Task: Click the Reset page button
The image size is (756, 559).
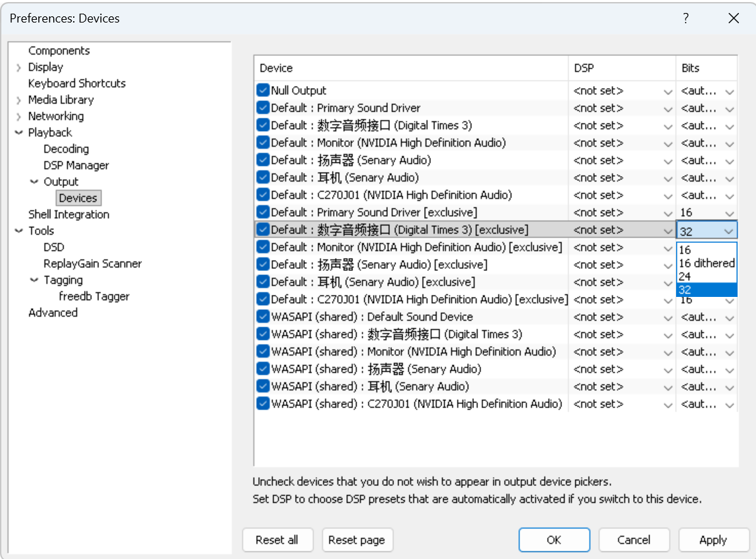Action: pos(357,540)
